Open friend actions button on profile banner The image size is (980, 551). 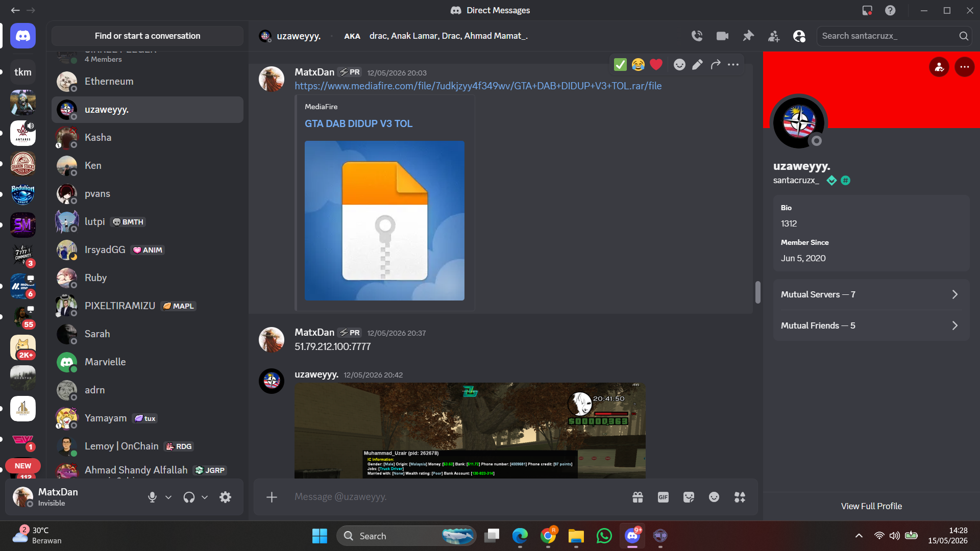(939, 67)
